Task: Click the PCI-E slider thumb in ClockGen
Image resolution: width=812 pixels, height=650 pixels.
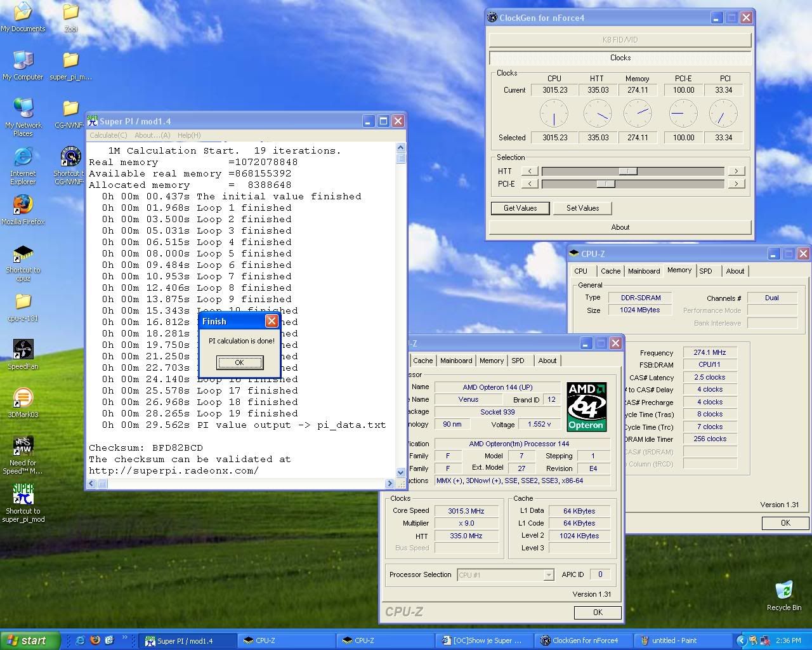Action: tap(606, 184)
